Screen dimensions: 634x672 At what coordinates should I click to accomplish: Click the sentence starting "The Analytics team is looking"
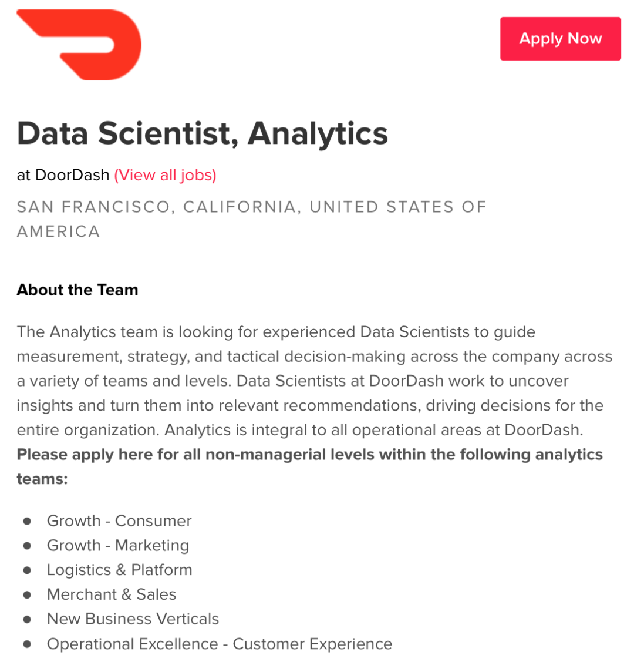[276, 332]
